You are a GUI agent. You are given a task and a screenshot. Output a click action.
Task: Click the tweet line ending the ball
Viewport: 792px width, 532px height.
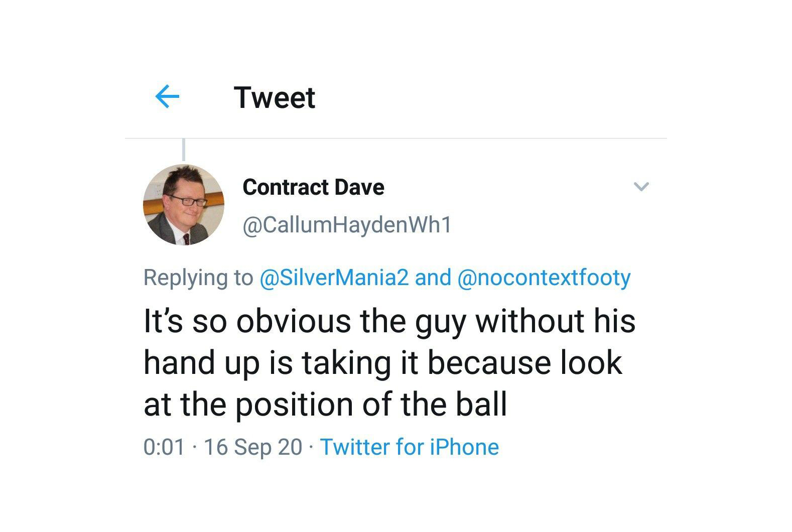(x=325, y=405)
